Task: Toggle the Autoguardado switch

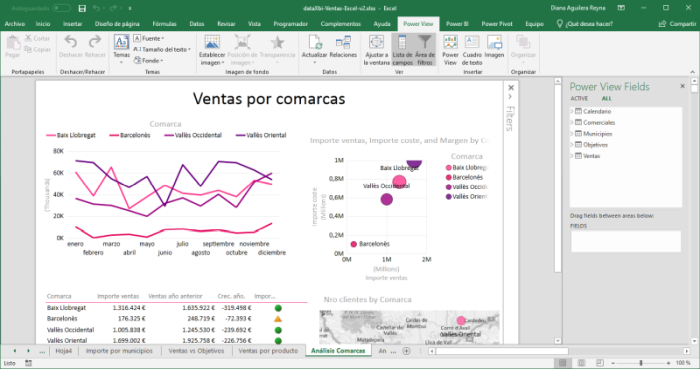Action: point(61,8)
